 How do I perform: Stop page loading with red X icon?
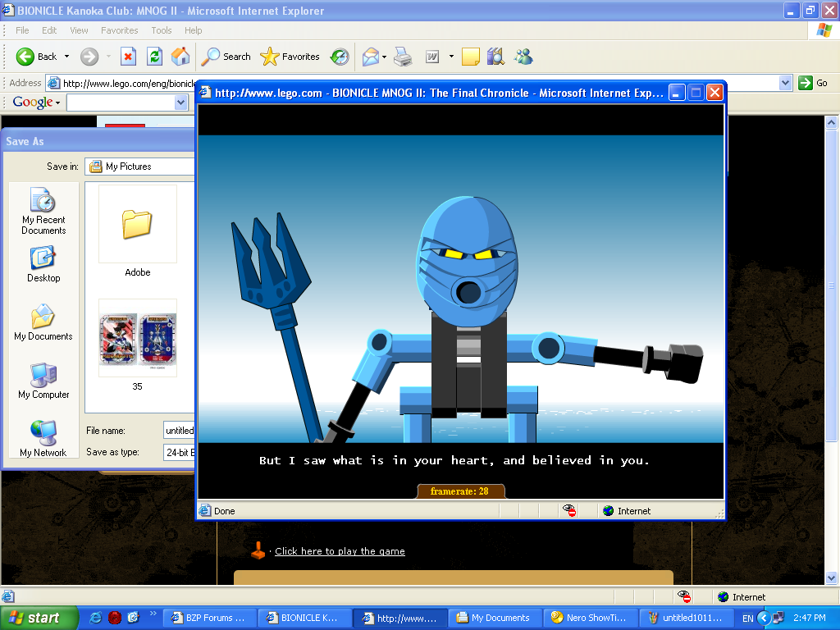(128, 57)
